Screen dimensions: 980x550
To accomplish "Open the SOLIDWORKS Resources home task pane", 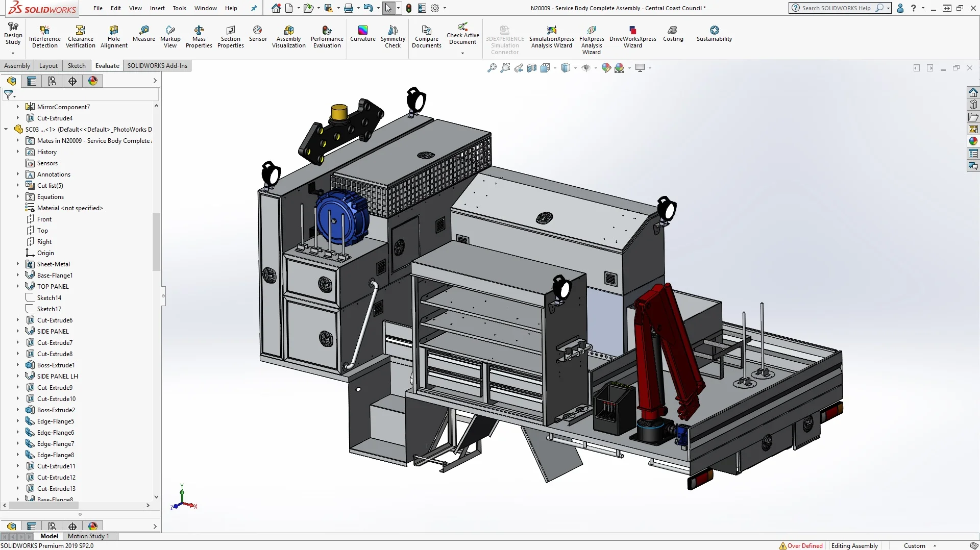I will [x=973, y=92].
